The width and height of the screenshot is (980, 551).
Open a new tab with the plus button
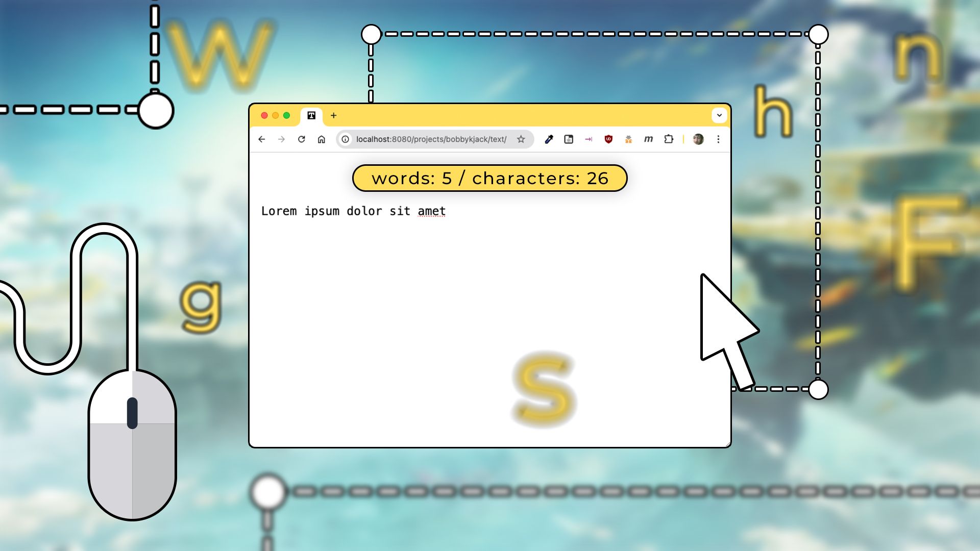[334, 116]
